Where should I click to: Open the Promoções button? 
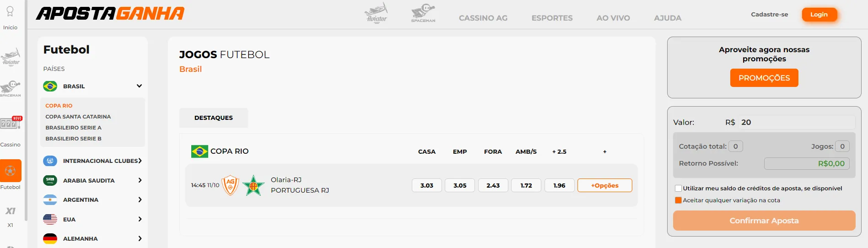(x=764, y=78)
